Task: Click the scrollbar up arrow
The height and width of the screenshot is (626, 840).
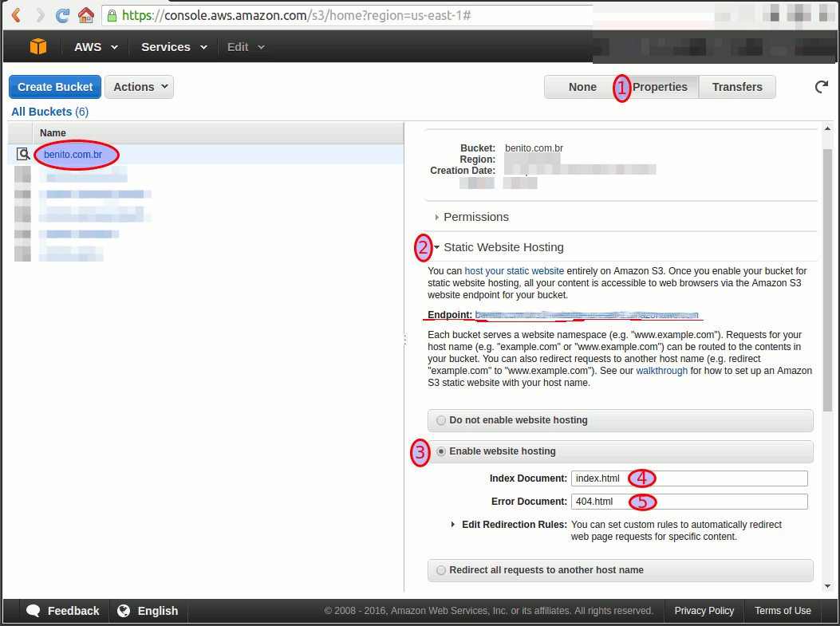Action: 828,128
